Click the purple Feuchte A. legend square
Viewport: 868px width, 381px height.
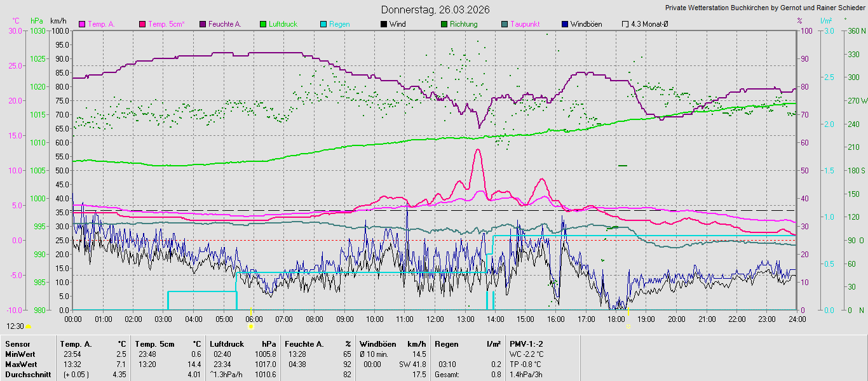coord(203,24)
